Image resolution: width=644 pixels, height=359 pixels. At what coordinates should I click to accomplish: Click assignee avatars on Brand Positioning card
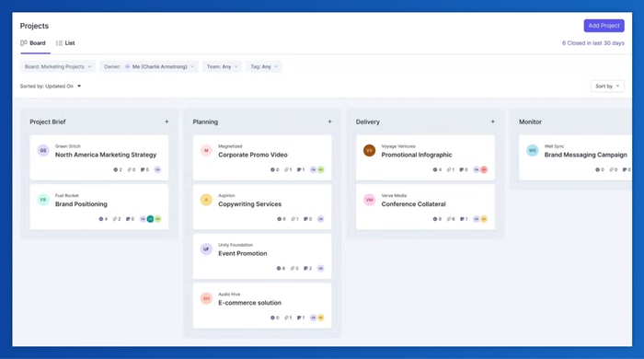150,219
